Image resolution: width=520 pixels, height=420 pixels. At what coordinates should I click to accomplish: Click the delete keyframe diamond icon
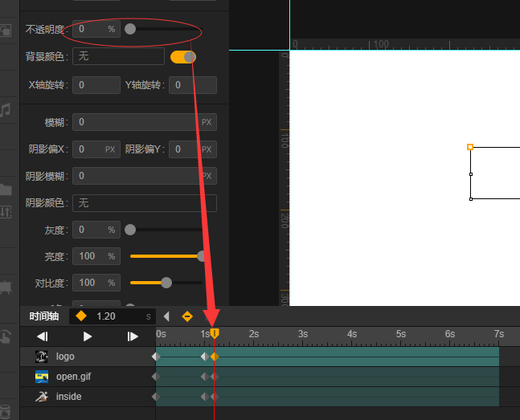187,316
